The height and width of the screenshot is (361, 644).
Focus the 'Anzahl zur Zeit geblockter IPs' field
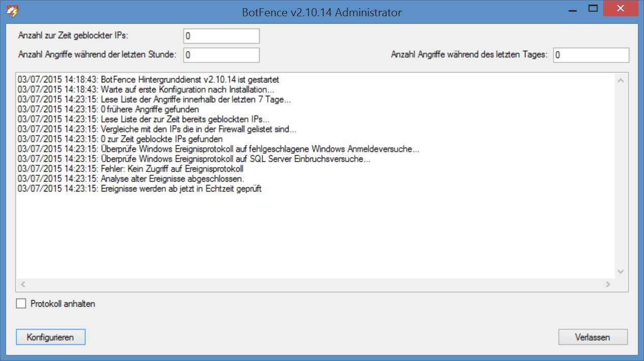221,36
